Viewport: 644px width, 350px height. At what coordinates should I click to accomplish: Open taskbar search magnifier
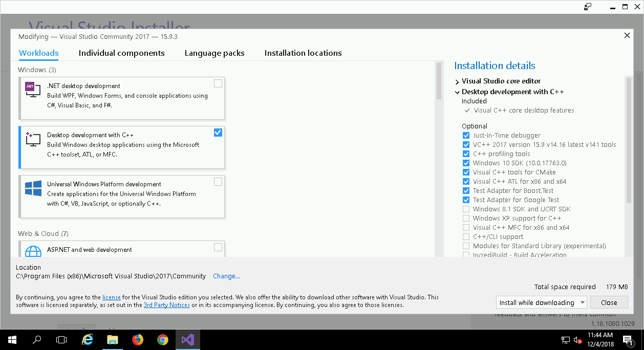[36, 340]
